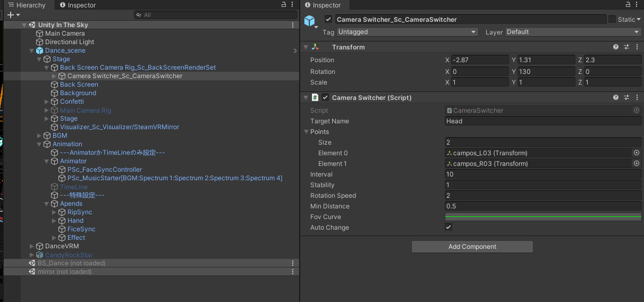Screen dimensions: 644x302
Task: Open the Layer dropdown showing Default
Action: click(x=573, y=32)
